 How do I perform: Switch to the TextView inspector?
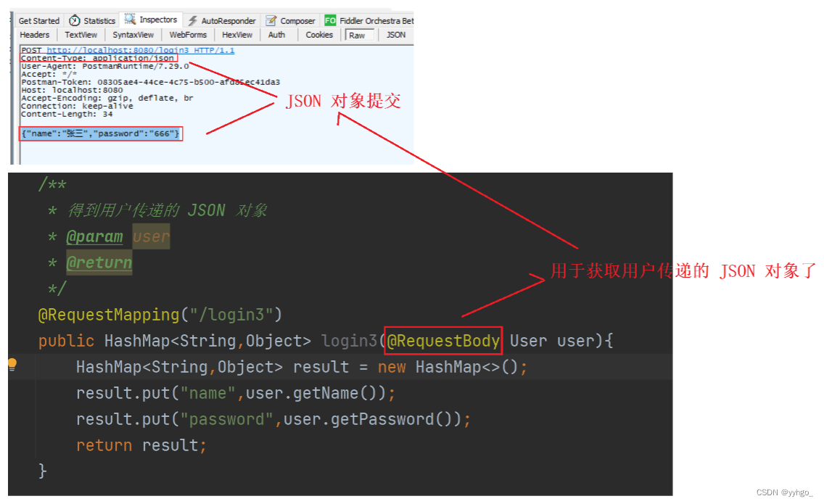81,35
